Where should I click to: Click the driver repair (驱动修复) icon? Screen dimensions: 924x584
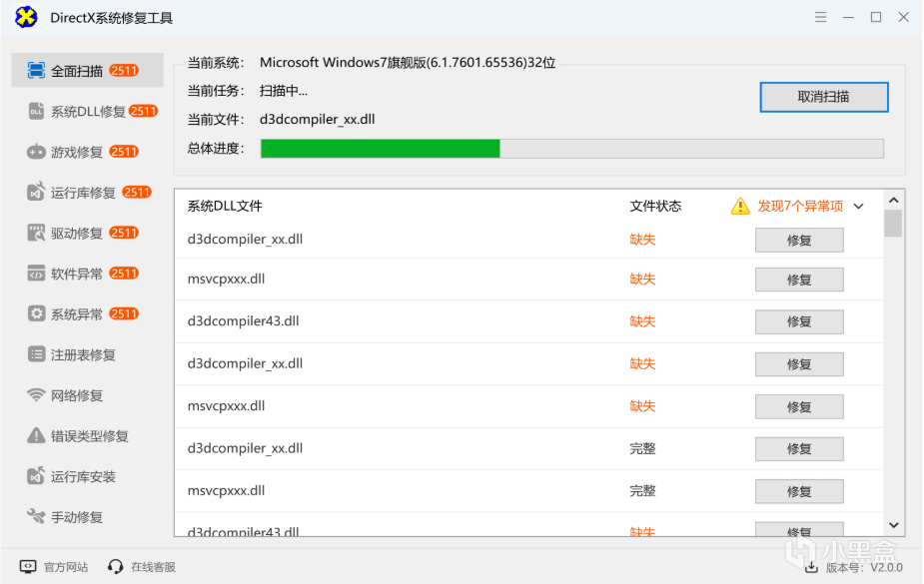click(x=36, y=234)
